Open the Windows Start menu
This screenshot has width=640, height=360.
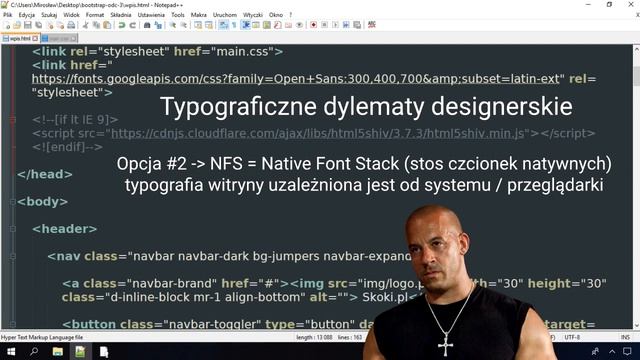pos(11,351)
